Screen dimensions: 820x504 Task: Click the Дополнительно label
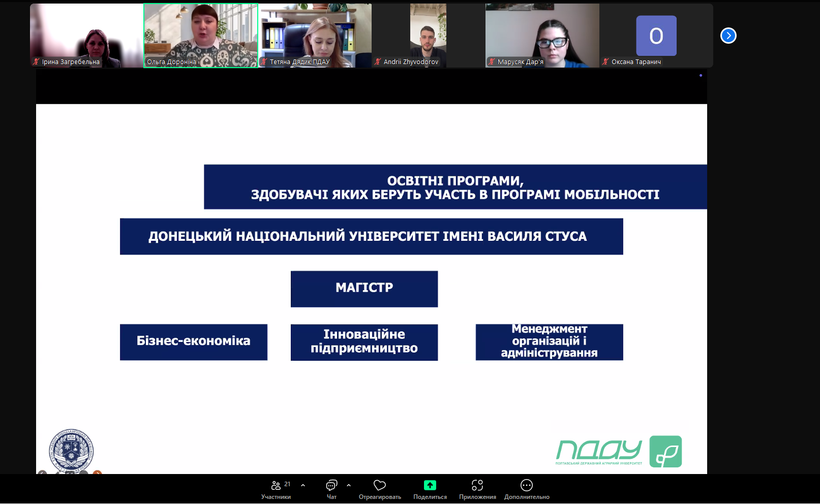[x=527, y=497]
